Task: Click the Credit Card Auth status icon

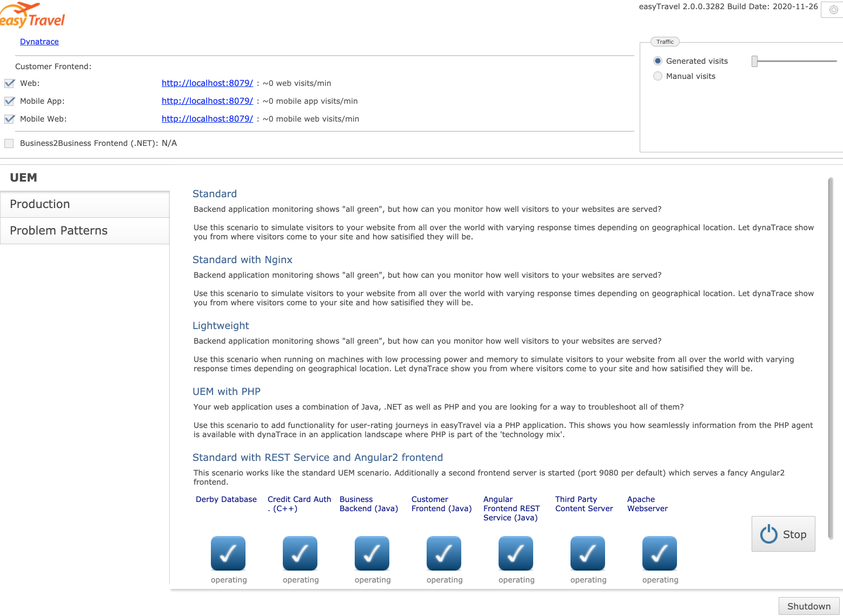Action: tap(300, 553)
